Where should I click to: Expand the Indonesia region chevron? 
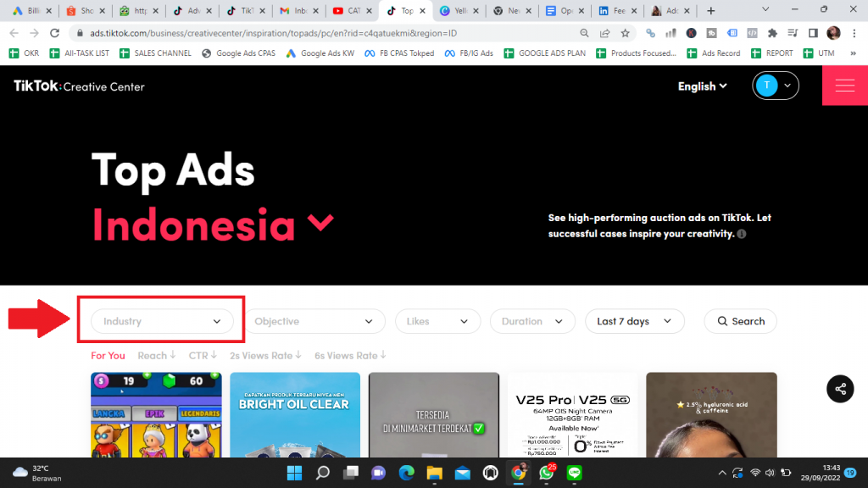(320, 223)
